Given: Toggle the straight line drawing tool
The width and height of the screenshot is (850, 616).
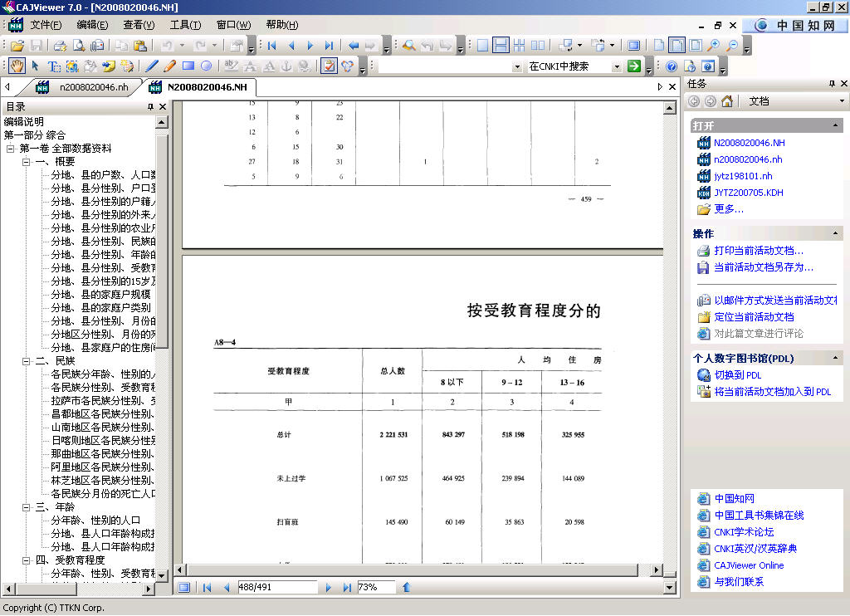Looking at the screenshot, I should (x=153, y=66).
